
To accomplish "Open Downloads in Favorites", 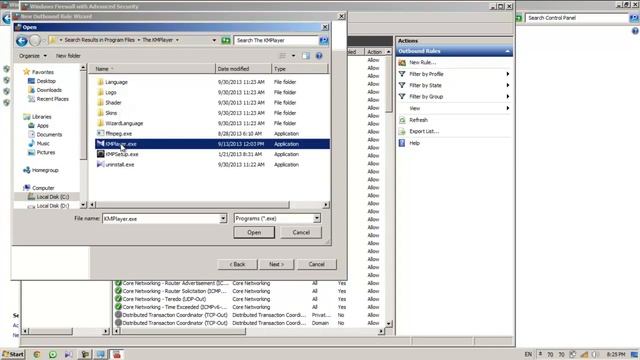I will 49,90.
